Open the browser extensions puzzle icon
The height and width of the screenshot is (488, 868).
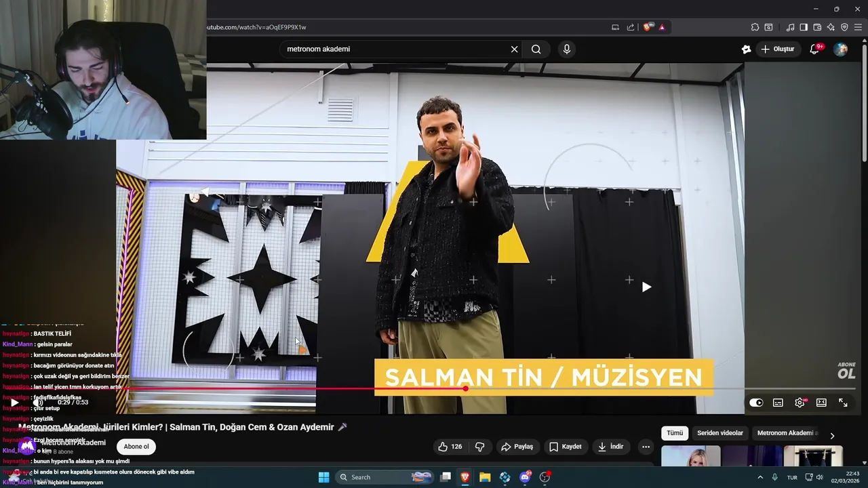click(755, 27)
